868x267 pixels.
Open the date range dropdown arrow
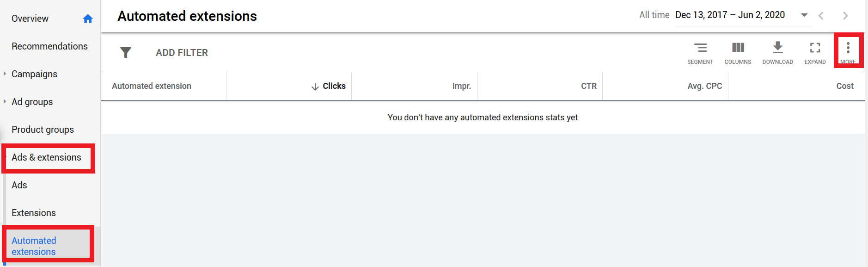(804, 15)
